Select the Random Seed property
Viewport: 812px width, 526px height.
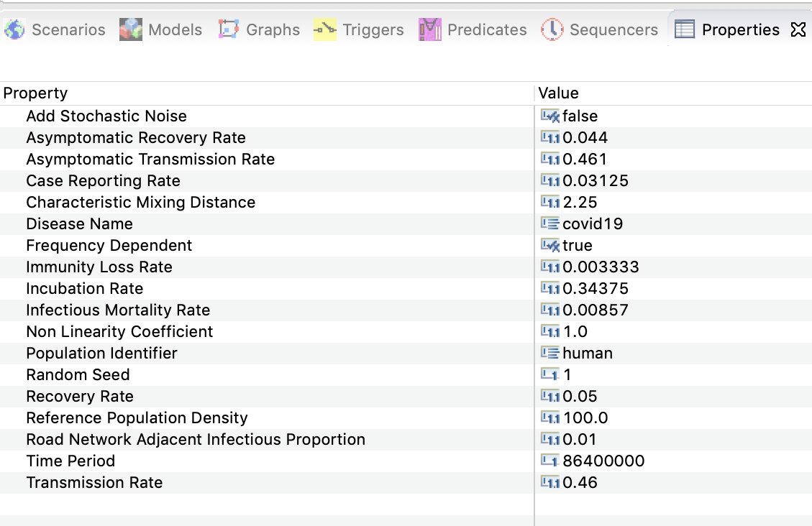pyautogui.click(x=78, y=374)
